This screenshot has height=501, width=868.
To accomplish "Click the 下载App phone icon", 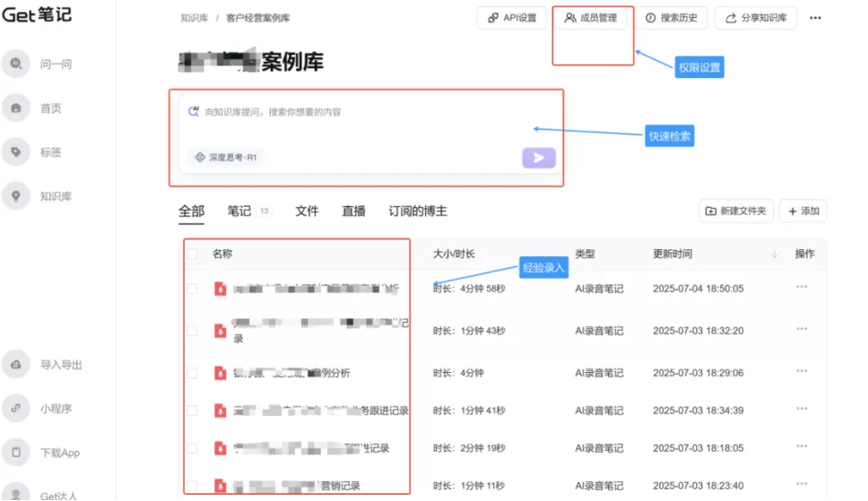I will tap(16, 453).
